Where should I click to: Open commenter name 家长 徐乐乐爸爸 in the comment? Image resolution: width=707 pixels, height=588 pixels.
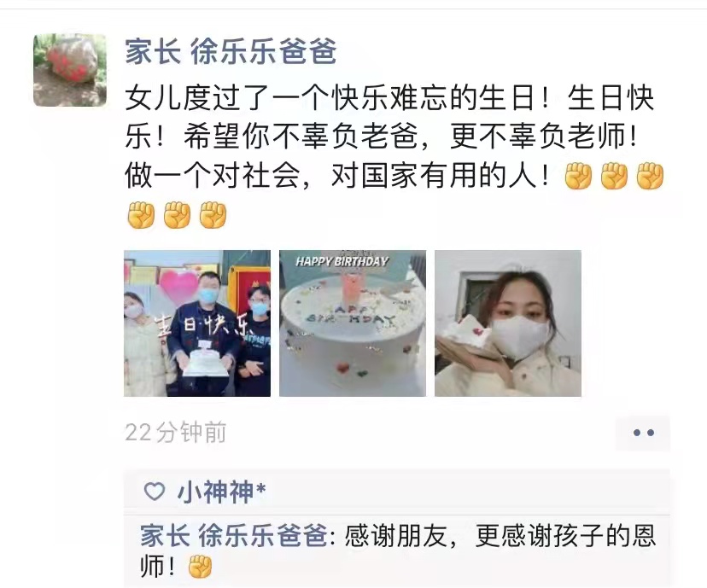pos(234,536)
